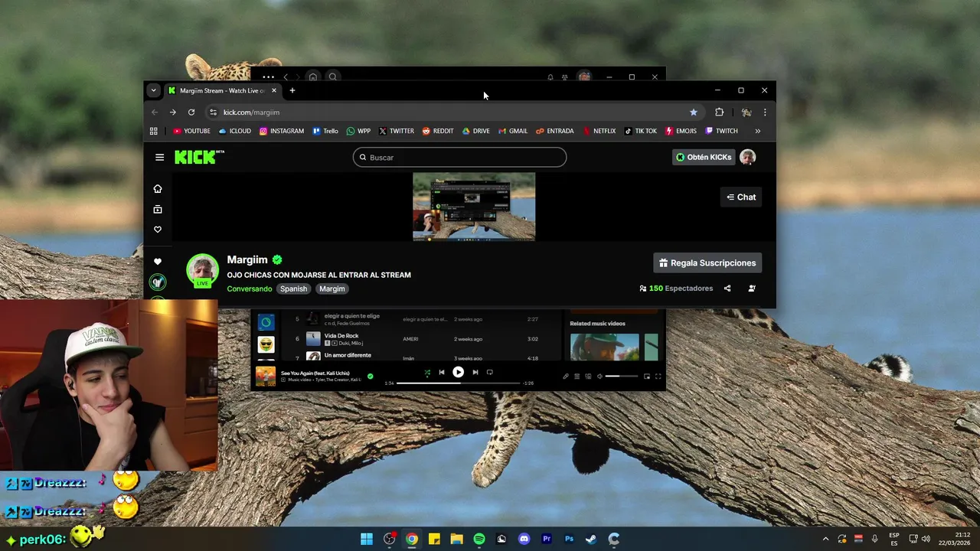The width and height of the screenshot is (980, 551).
Task: Open Premiere Pro from the taskbar
Action: tap(547, 539)
